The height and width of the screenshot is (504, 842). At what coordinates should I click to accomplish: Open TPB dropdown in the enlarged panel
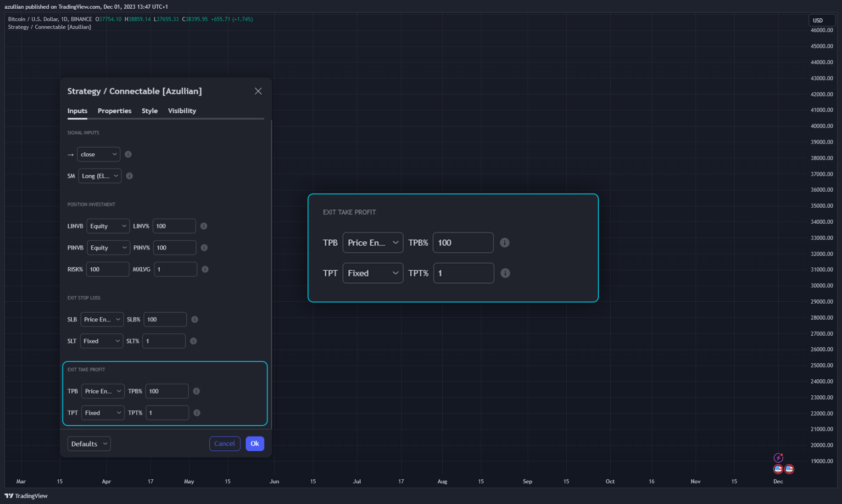(373, 243)
